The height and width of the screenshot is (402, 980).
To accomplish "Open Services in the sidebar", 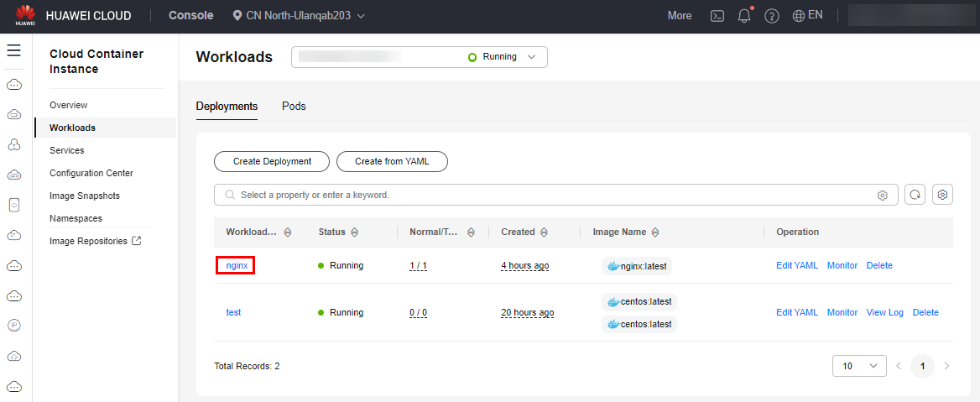I will [x=67, y=150].
